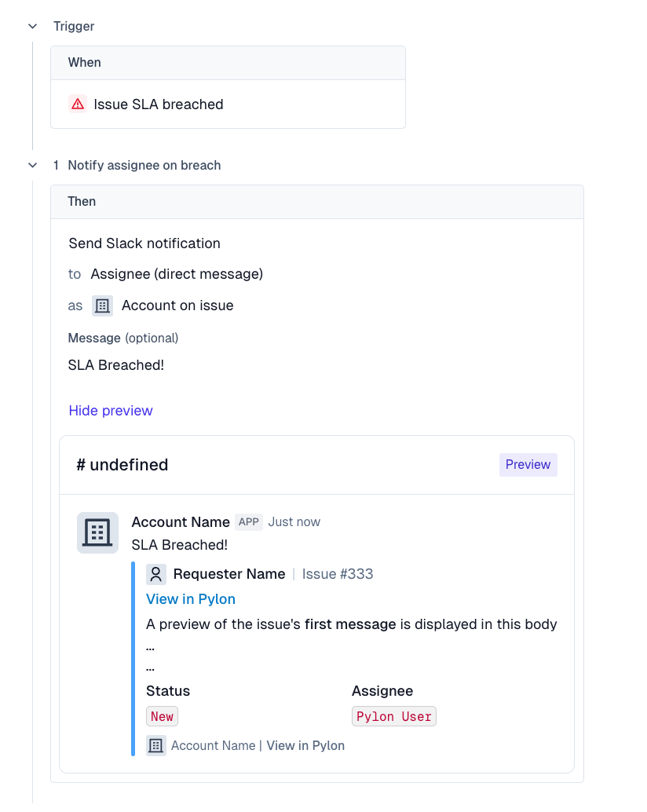The height and width of the screenshot is (812, 647).
Task: Open the Send Slack notification action selector
Action: pyautogui.click(x=144, y=243)
